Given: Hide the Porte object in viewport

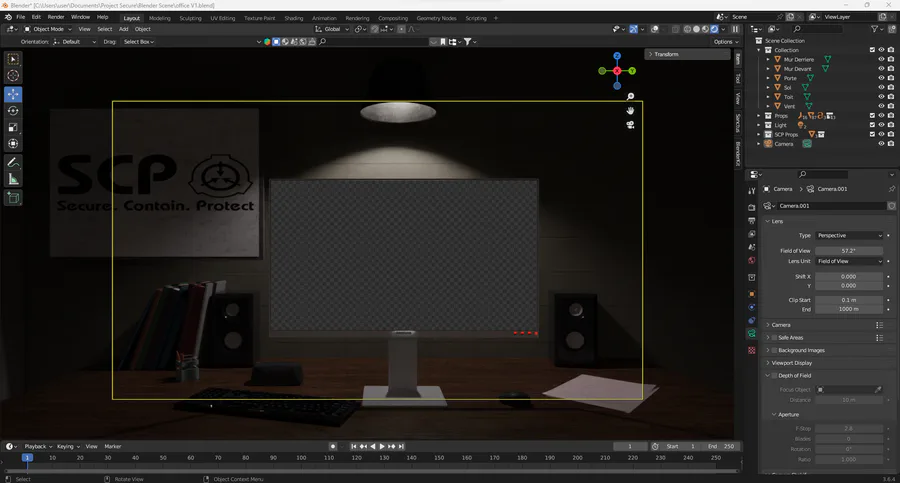Looking at the screenshot, I should point(882,78).
